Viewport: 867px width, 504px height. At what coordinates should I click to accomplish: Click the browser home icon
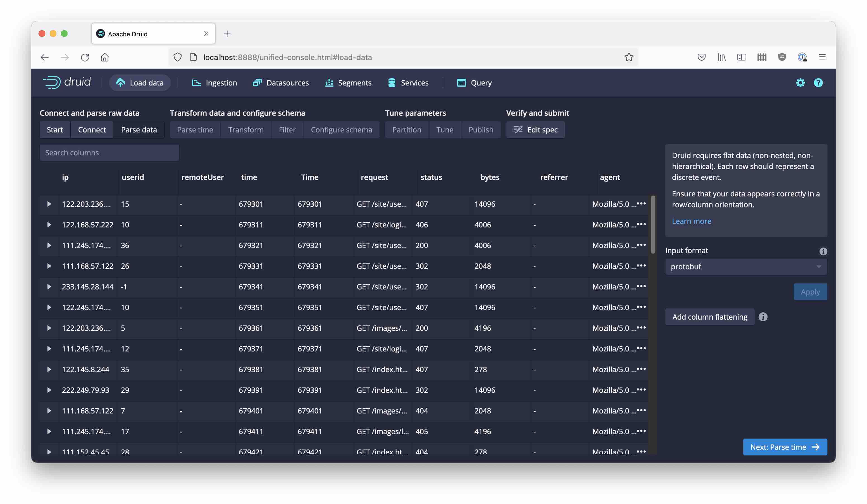(104, 57)
